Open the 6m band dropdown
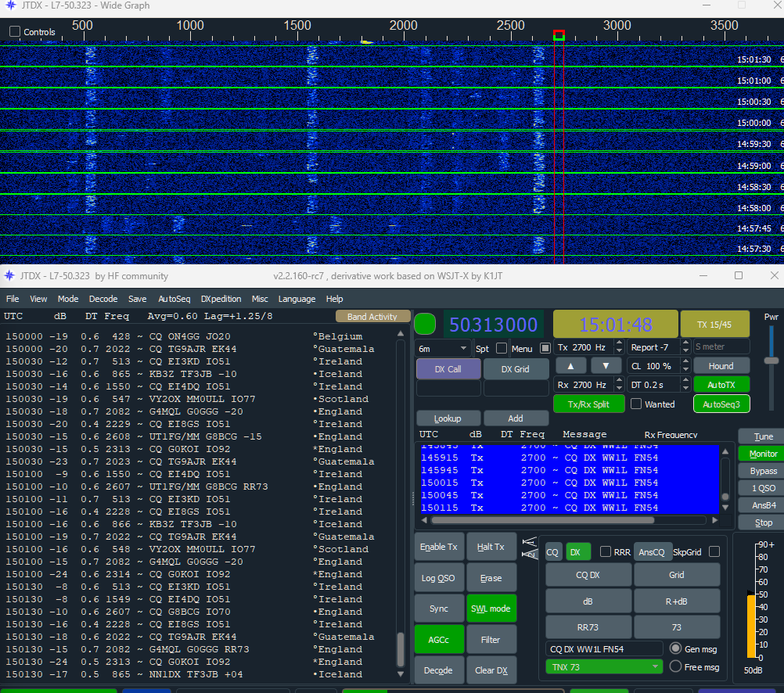This screenshot has height=693, width=784. click(x=442, y=348)
